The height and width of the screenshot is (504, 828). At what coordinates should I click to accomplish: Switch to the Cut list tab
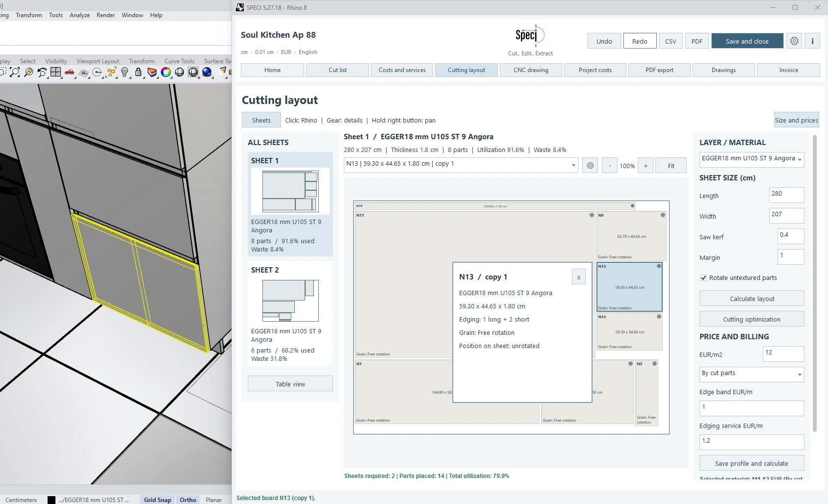pos(337,70)
